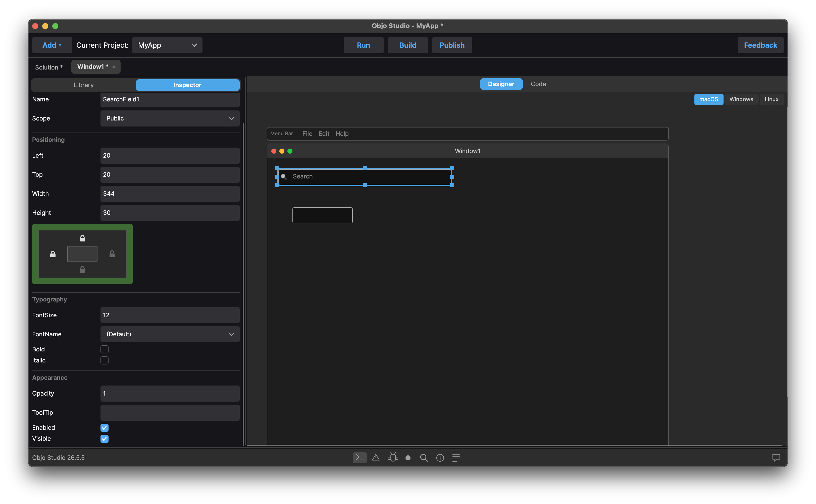Viewport: 816px width, 504px height.
Task: Switch to the Designer view
Action: (501, 84)
